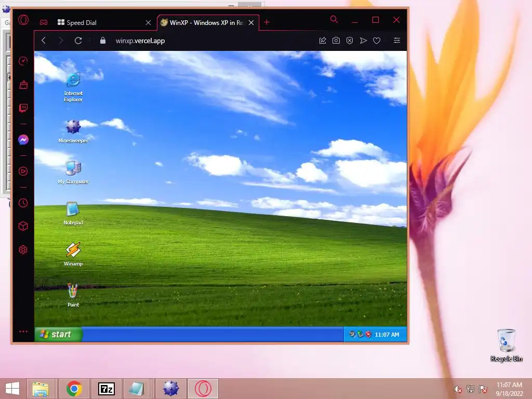Click network icon in system tray
The height and width of the screenshot is (399, 532).
click(471, 389)
